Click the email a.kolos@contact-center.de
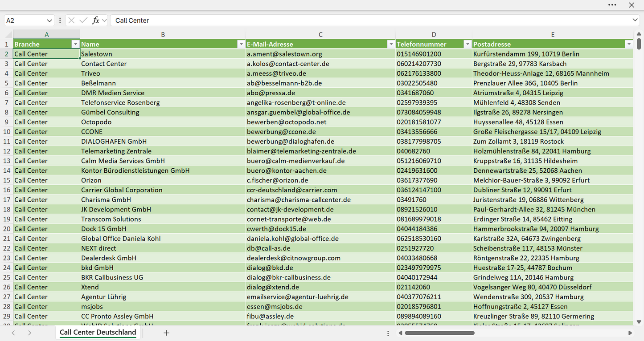This screenshot has width=644, height=341. click(x=320, y=64)
